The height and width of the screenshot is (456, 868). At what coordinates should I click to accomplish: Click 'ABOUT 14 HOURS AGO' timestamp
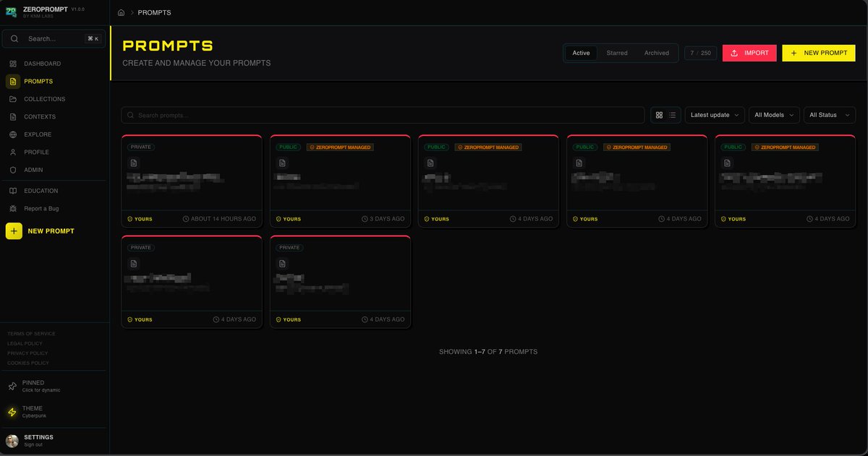pos(224,219)
